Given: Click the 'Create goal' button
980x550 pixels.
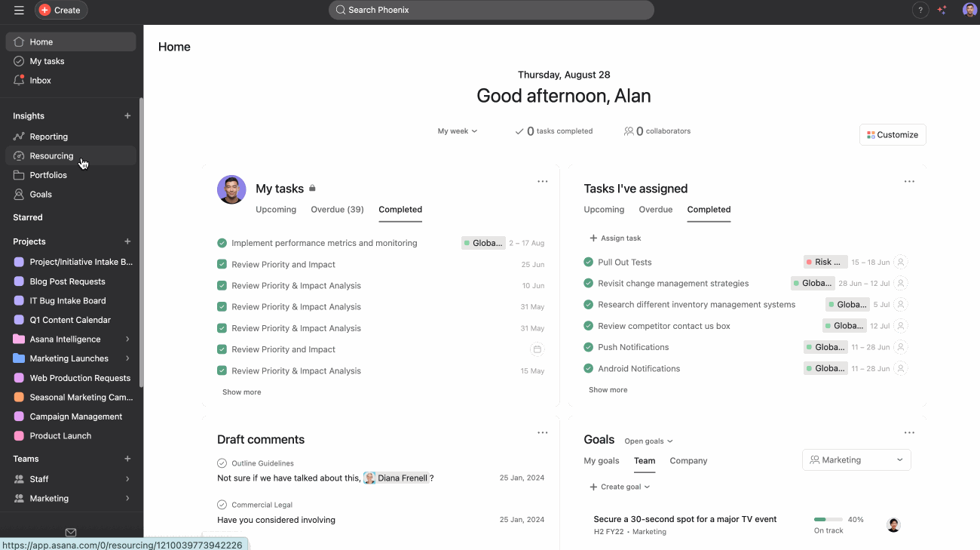Looking at the screenshot, I should pos(619,487).
